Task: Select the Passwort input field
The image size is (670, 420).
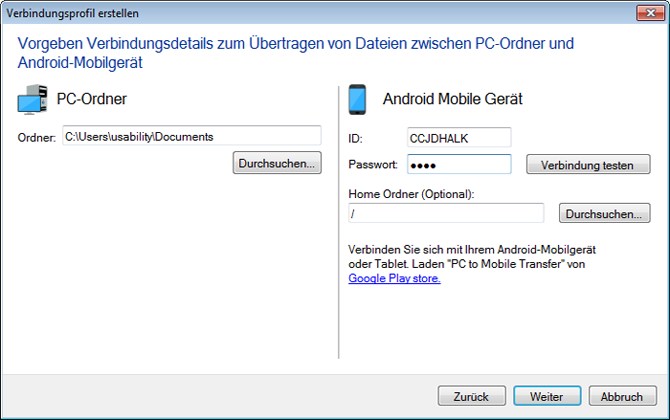Action: (x=459, y=164)
